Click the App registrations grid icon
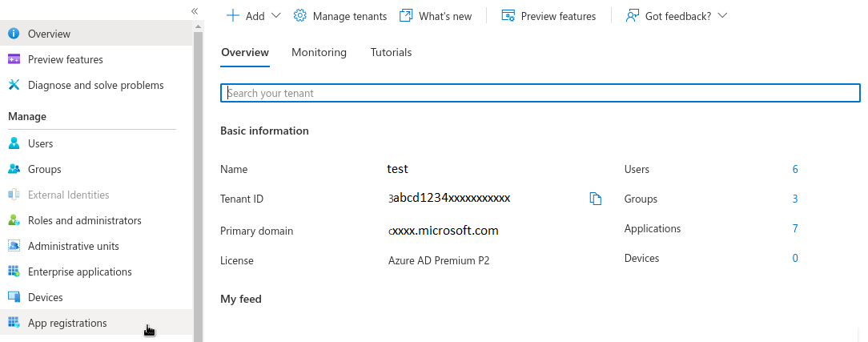The height and width of the screenshot is (342, 868). coord(14,323)
